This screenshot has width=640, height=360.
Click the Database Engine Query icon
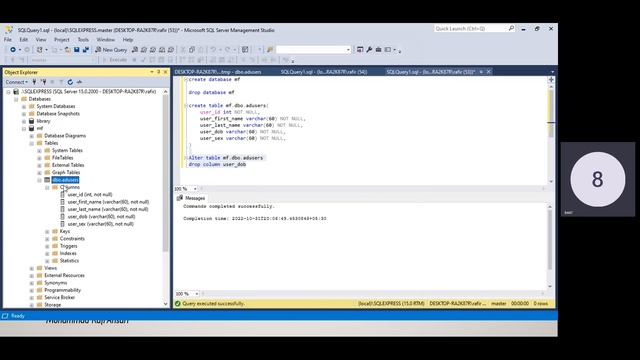click(x=135, y=49)
